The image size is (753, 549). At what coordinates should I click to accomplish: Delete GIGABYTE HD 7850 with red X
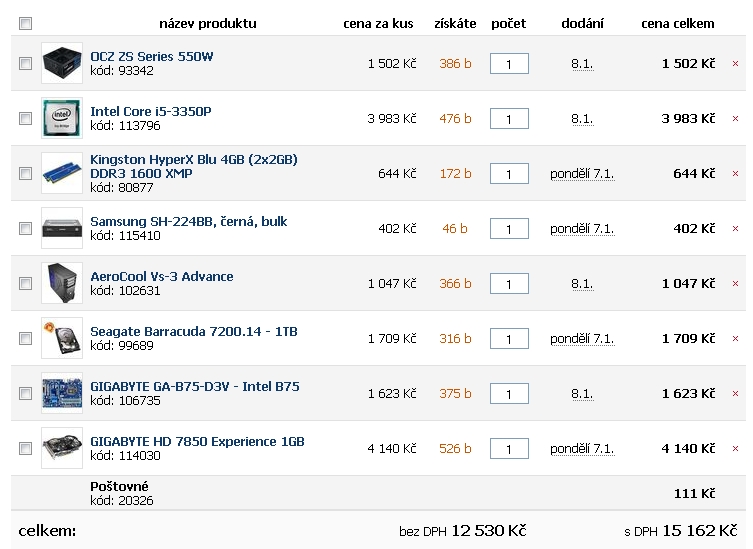[735, 449]
